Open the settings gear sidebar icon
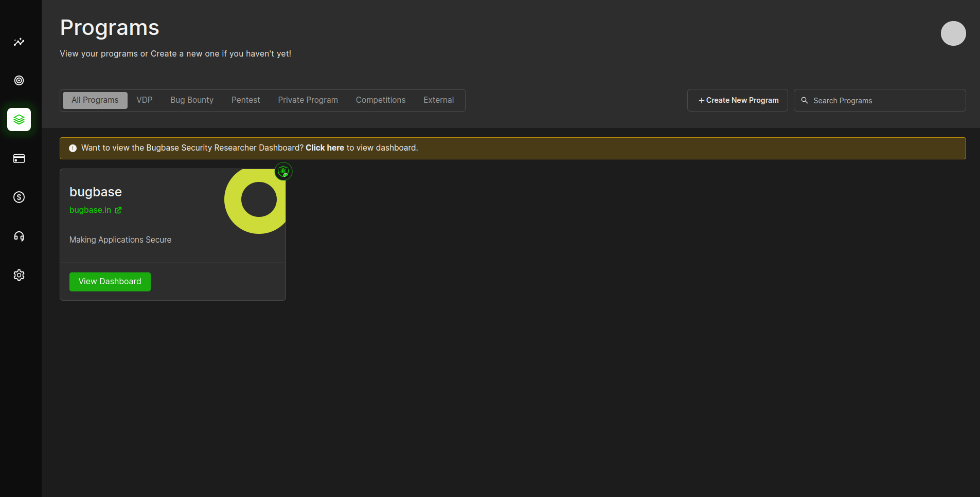 [x=19, y=275]
